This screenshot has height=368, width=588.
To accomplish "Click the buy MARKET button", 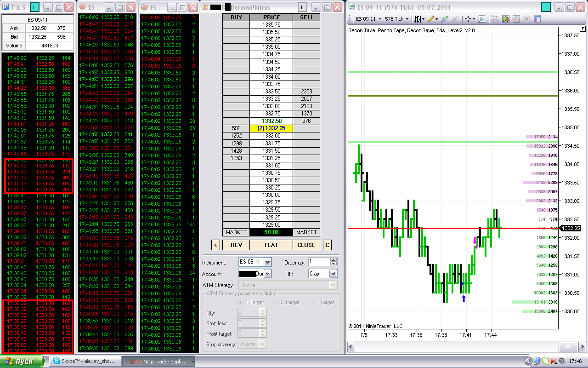I will 236,232.
